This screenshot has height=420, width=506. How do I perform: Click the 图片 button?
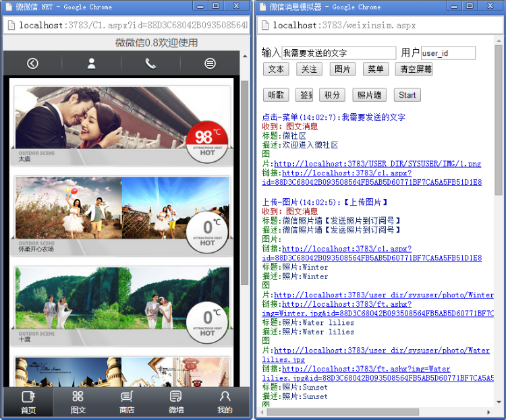tap(342, 69)
